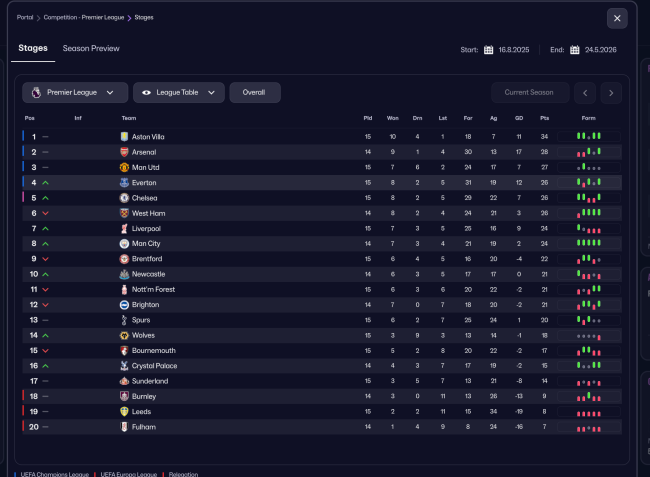Close the Stages panel
Image resolution: width=650 pixels, height=477 pixels.
617,18
